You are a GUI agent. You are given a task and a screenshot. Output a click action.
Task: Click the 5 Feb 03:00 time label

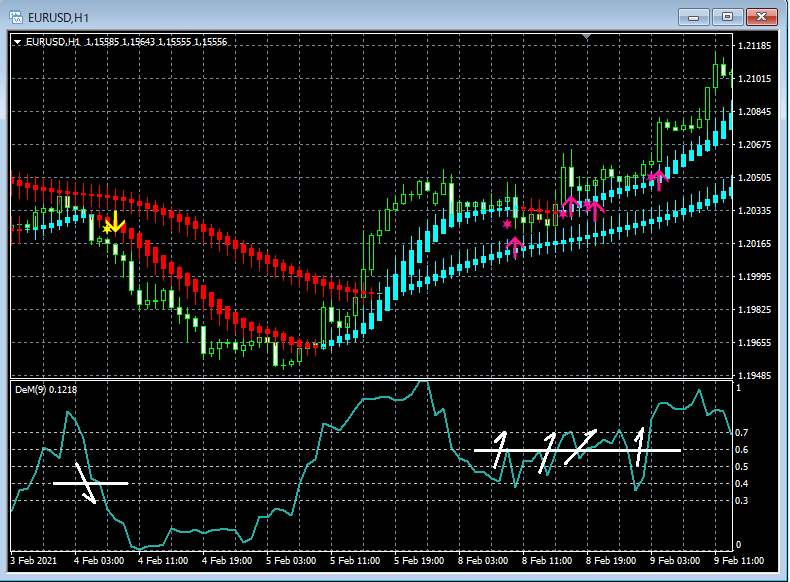click(291, 560)
